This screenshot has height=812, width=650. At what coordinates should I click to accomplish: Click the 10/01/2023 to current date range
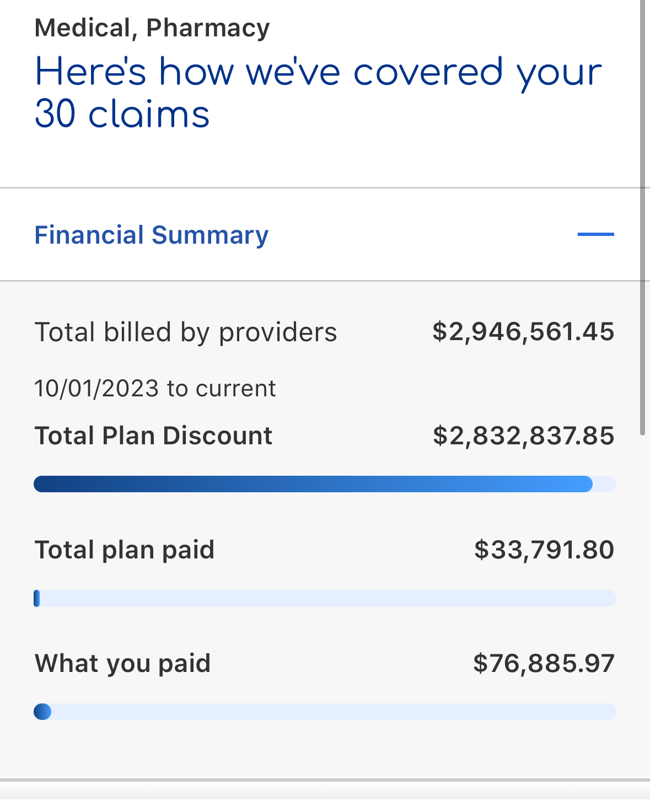(x=155, y=389)
